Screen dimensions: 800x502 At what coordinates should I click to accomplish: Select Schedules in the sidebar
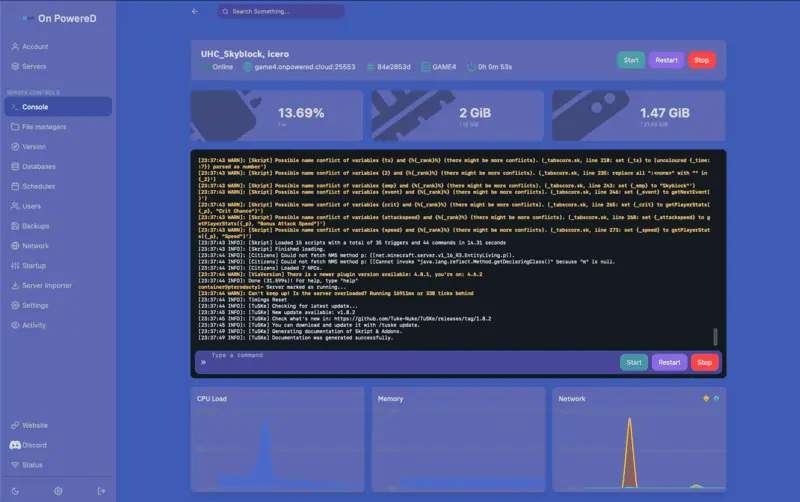pyautogui.click(x=38, y=186)
